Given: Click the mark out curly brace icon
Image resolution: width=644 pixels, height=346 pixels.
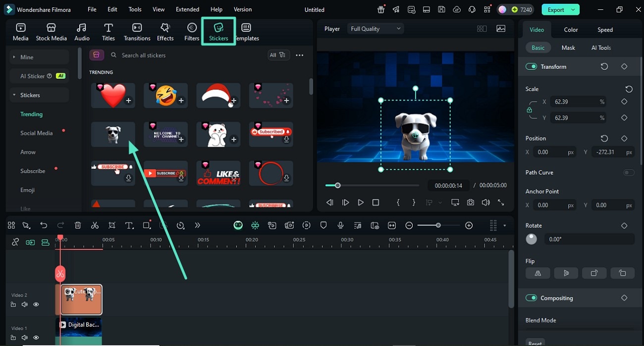Looking at the screenshot, I should [414, 202].
